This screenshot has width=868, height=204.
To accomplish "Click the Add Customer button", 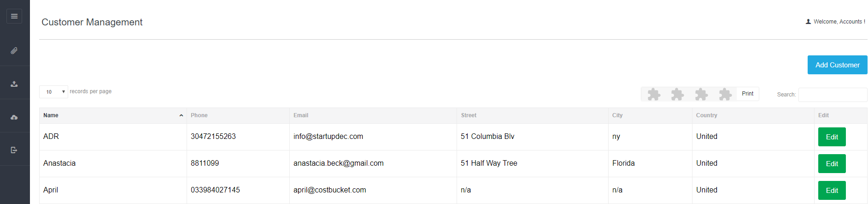I will 837,65.
